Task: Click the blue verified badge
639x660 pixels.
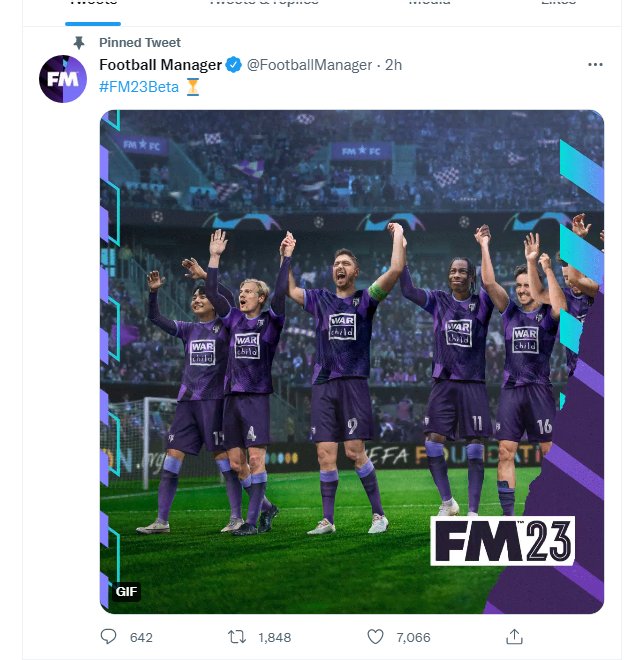Action: click(233, 65)
